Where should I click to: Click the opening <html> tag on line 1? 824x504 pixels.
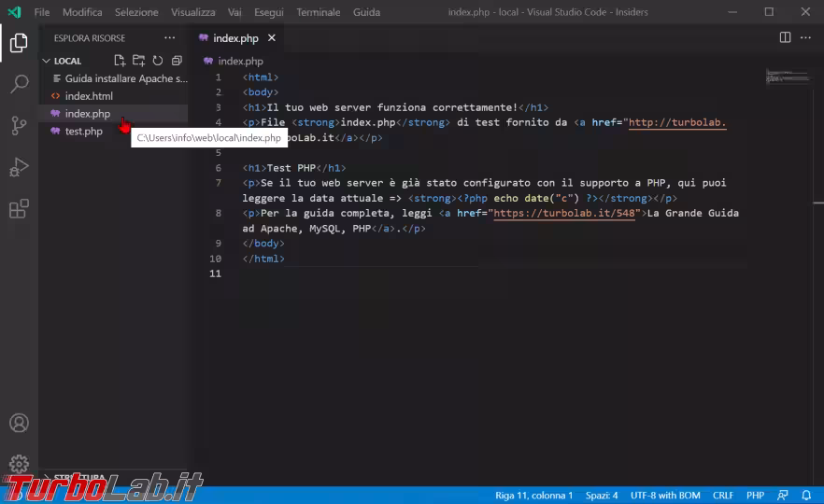[x=260, y=77]
